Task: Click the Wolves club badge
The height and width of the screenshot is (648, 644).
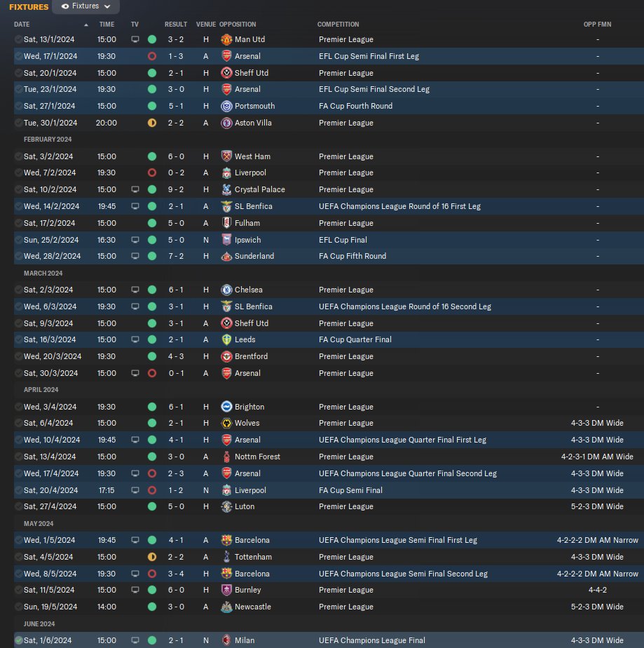Action: [226, 423]
